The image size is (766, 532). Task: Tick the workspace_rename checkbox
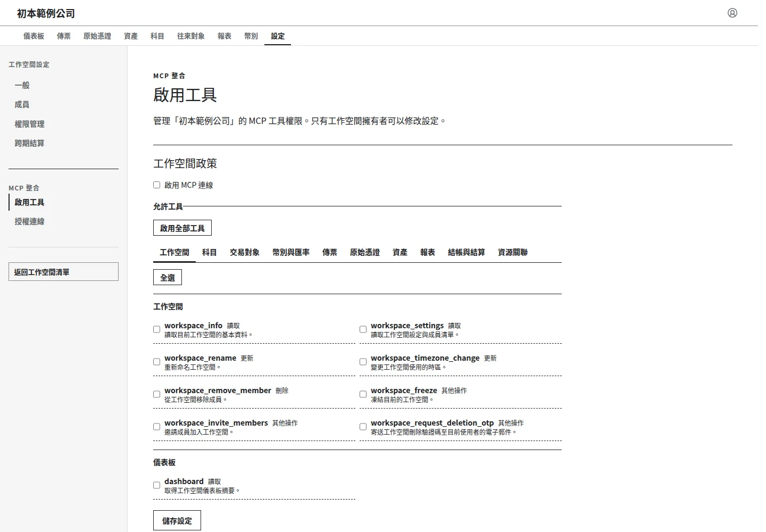click(156, 362)
